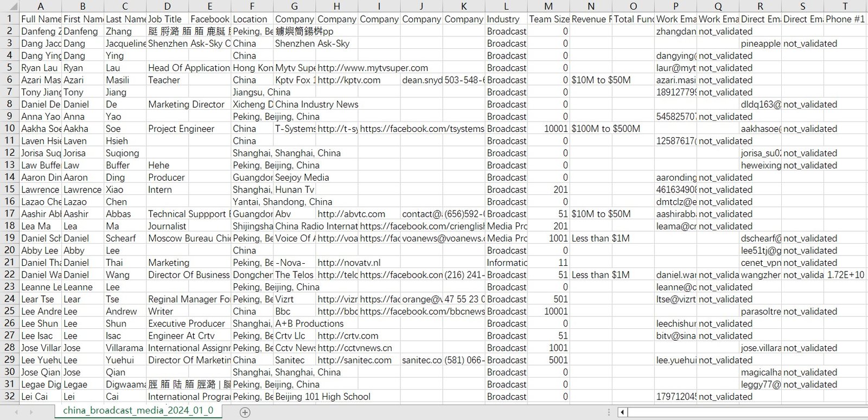Click the 'Writer' job title cell
The image size is (868, 420).
pos(167,311)
